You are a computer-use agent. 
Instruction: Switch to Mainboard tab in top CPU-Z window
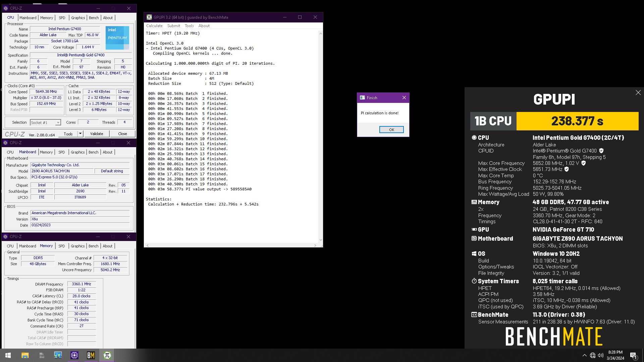pyautogui.click(x=28, y=18)
